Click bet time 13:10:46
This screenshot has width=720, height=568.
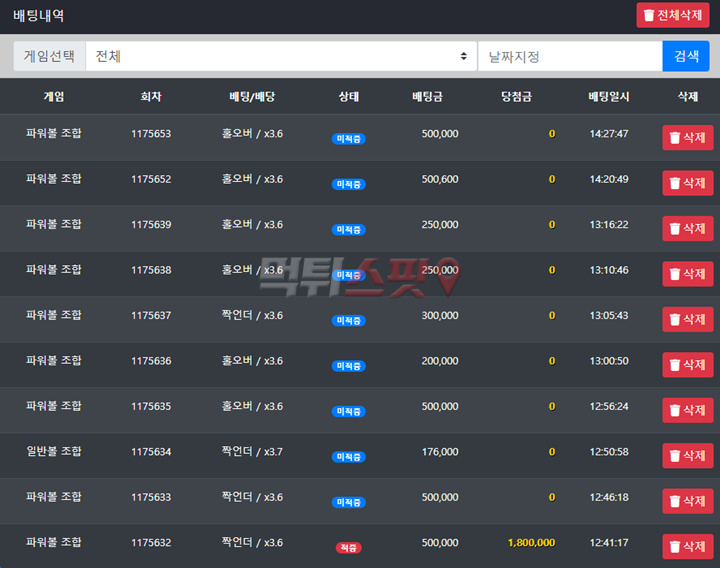(x=609, y=270)
